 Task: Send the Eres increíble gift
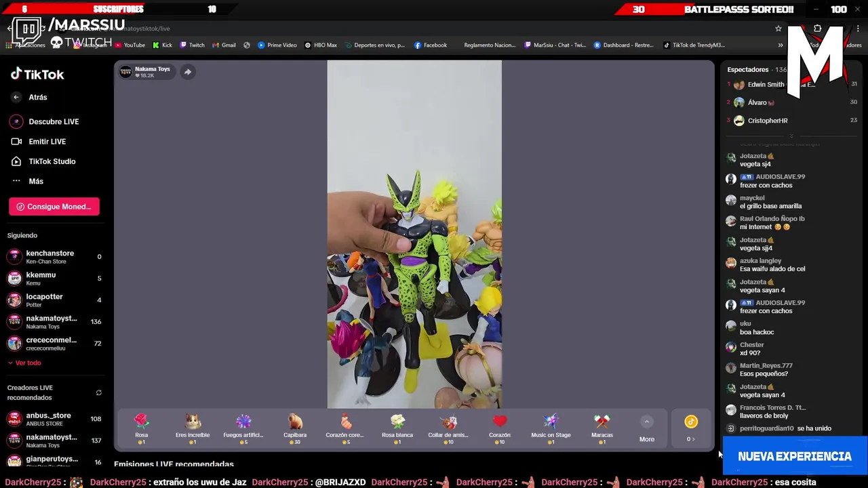(193, 429)
